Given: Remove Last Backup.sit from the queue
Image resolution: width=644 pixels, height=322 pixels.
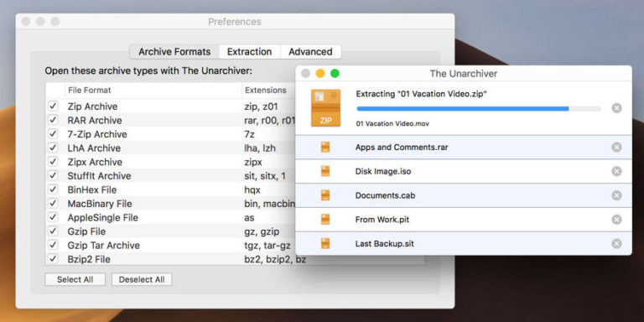Looking at the screenshot, I should click(x=616, y=243).
